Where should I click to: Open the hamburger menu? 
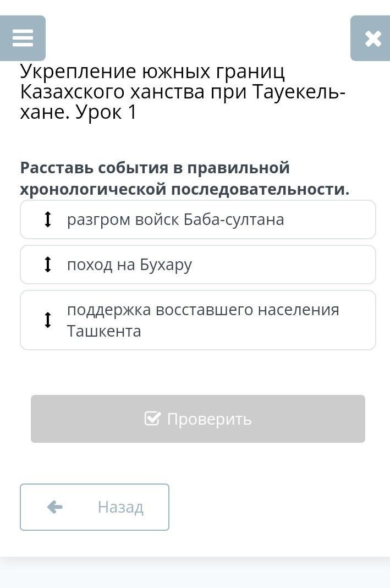click(23, 39)
